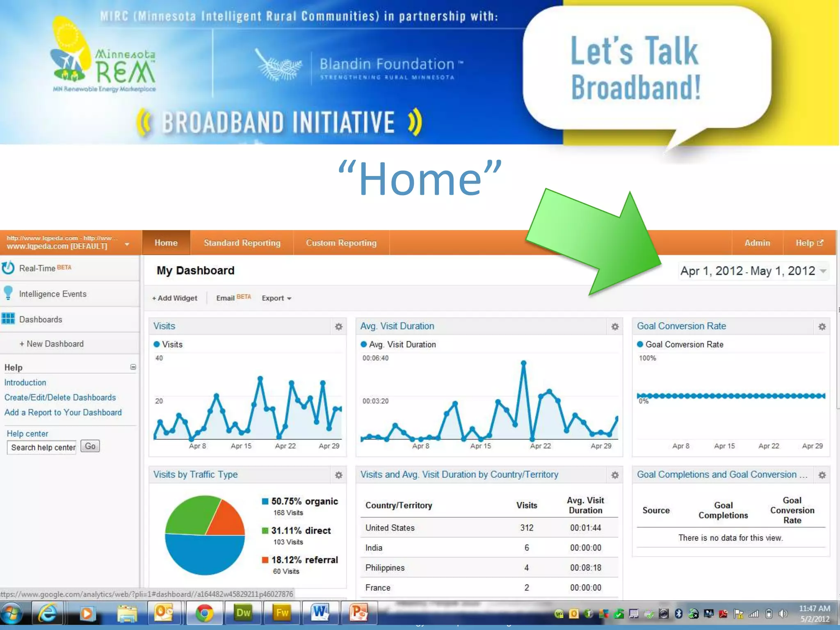Screen dimensions: 840x630
Task: Launch Google Chrome from the taskbar
Action: [x=204, y=614]
